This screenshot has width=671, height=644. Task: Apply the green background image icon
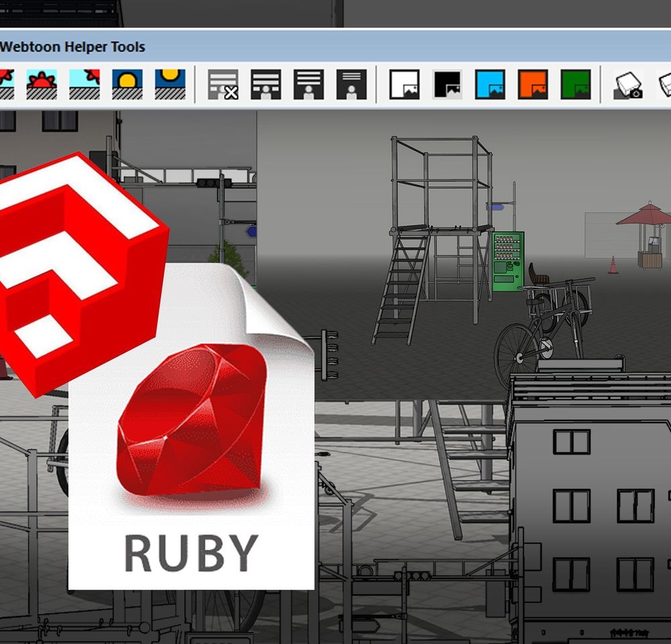click(x=576, y=85)
